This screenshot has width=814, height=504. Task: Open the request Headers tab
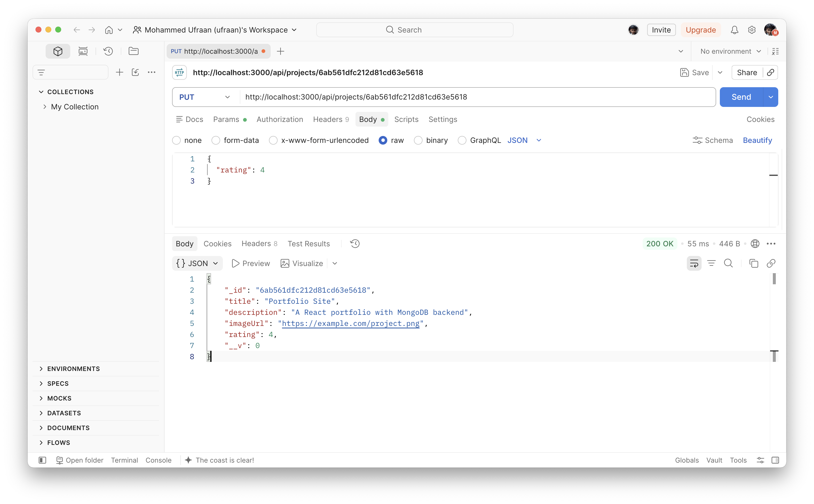(331, 119)
